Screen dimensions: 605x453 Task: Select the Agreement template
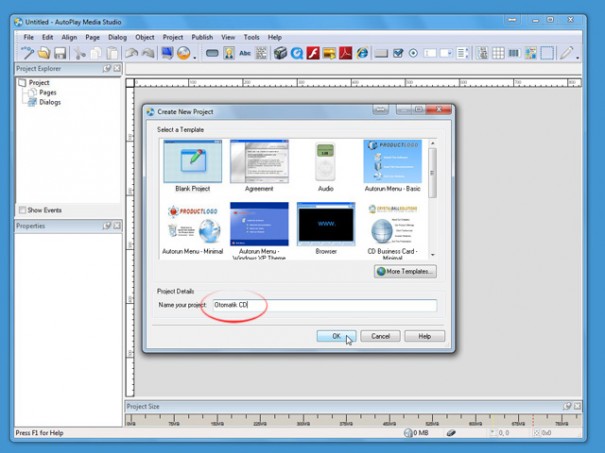(259, 166)
